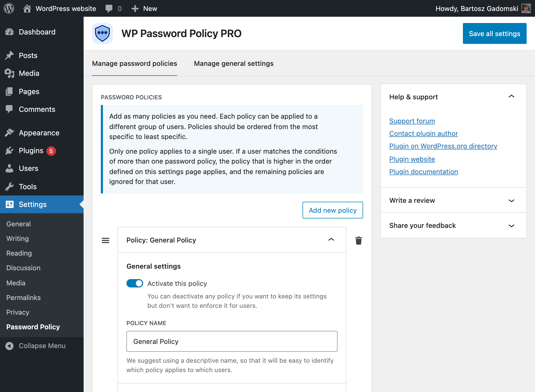Click Save all settings button
535x392 pixels.
[495, 33]
